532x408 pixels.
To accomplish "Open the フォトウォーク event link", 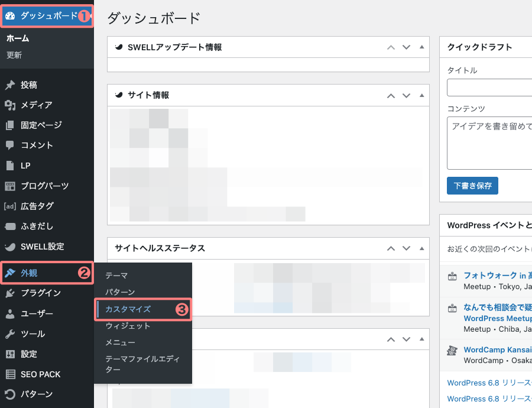I will click(x=498, y=276).
